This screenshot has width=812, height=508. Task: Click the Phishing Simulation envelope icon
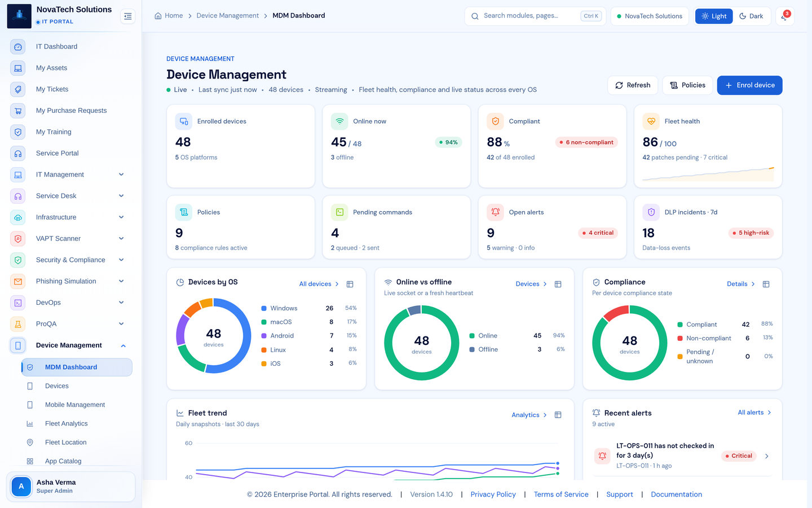pos(18,281)
